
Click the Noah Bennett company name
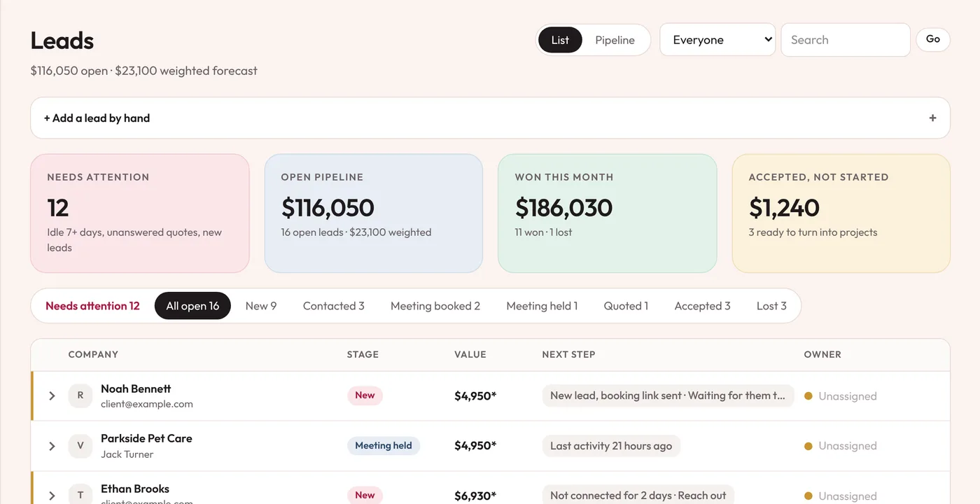pyautogui.click(x=136, y=388)
